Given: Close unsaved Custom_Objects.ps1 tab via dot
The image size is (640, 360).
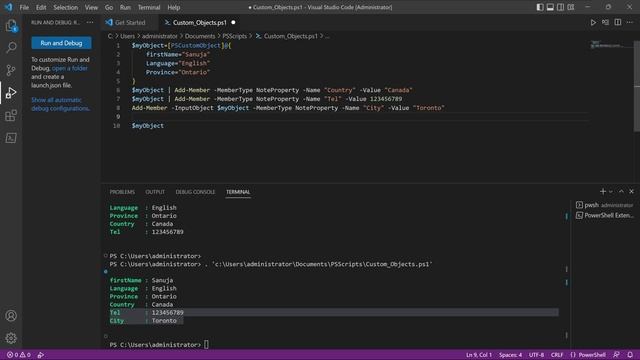Looking at the screenshot, I should [x=233, y=22].
